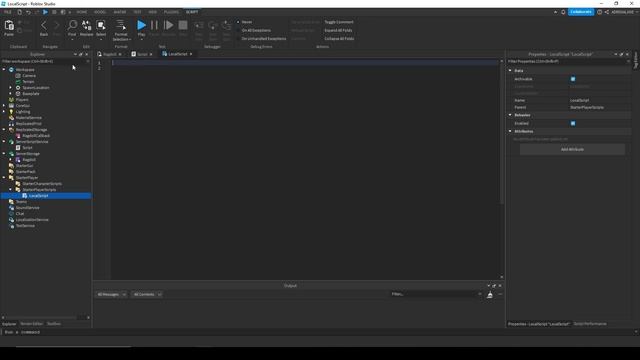Click Toggle Comment action
The width and height of the screenshot is (640, 360).
pyautogui.click(x=339, y=22)
